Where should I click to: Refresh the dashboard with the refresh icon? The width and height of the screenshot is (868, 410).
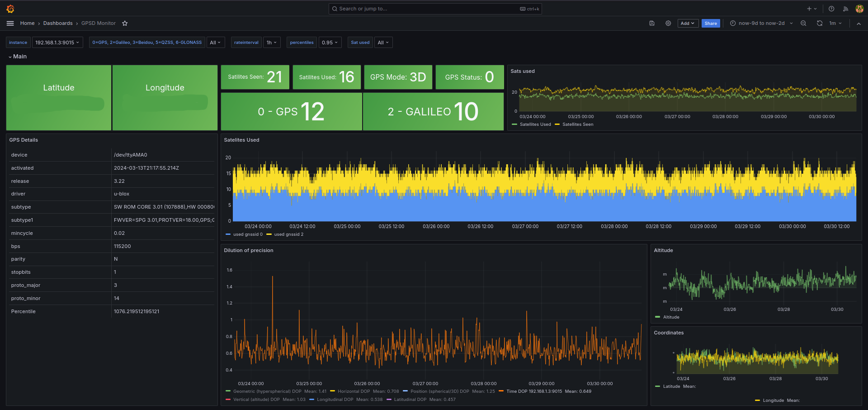[x=819, y=23]
